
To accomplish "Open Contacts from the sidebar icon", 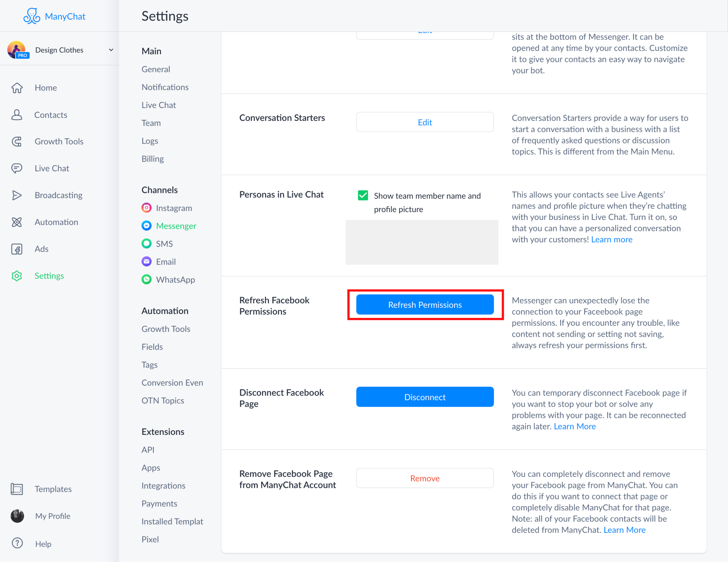I will tap(17, 115).
